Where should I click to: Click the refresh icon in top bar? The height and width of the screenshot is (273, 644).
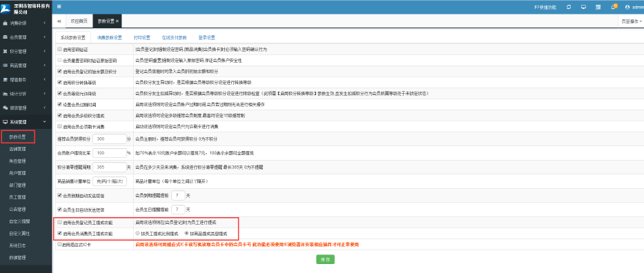click(x=569, y=7)
